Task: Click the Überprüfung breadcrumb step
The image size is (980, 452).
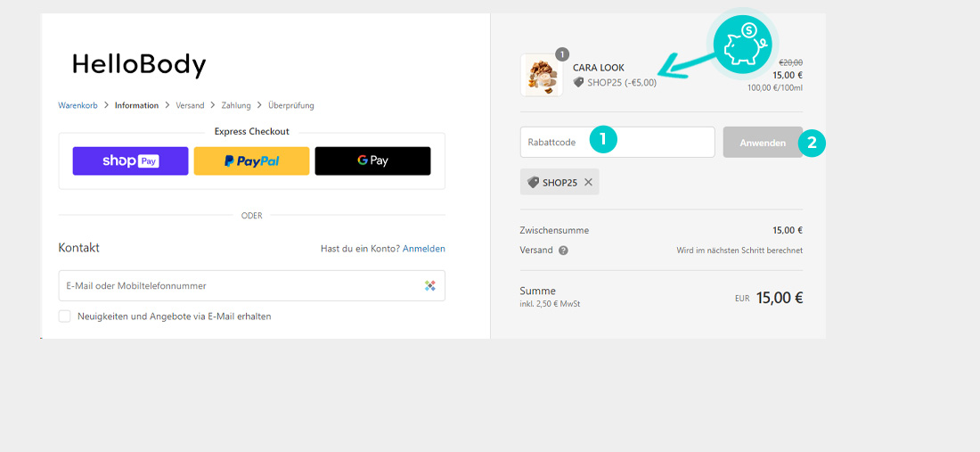Action: (x=290, y=106)
